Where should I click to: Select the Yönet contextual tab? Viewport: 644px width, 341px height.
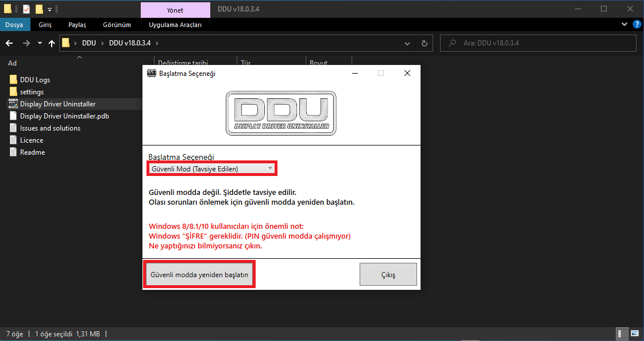tap(175, 10)
